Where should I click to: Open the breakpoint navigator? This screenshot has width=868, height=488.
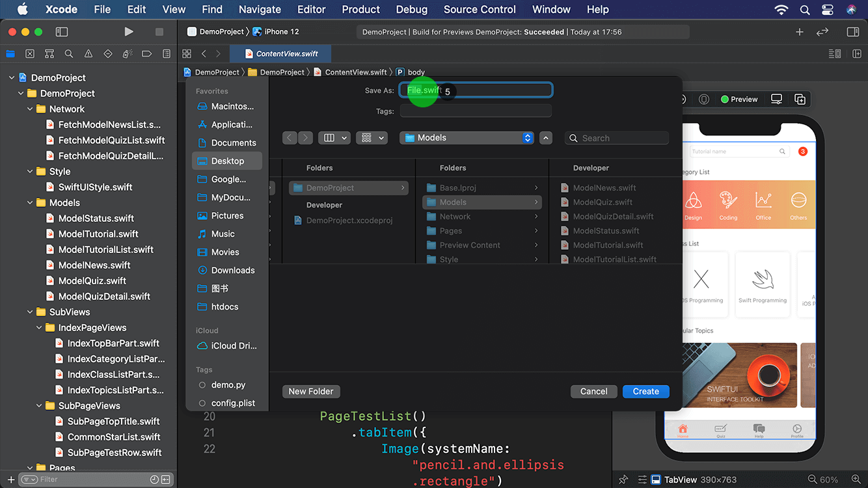point(147,54)
